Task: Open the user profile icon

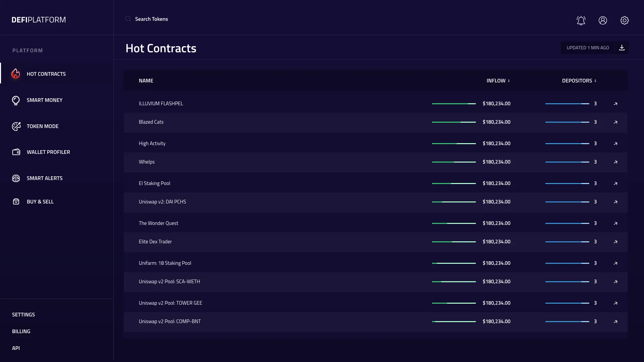Action: [x=603, y=20]
